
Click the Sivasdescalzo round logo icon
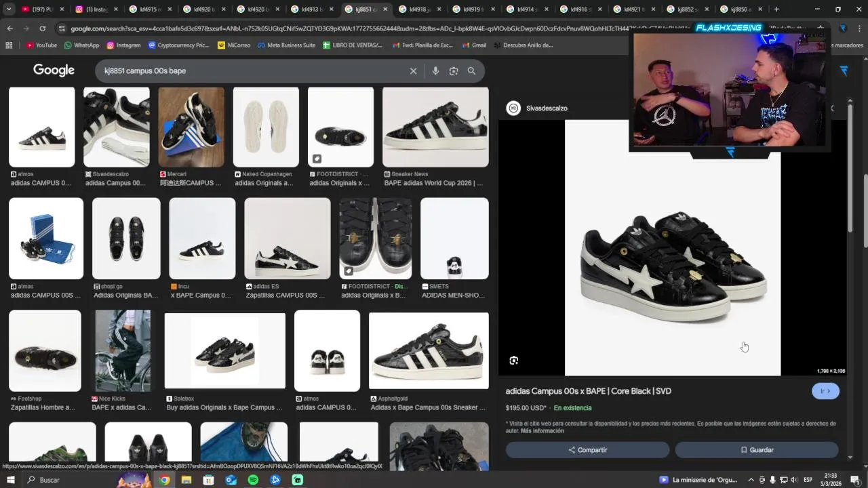[x=514, y=108]
